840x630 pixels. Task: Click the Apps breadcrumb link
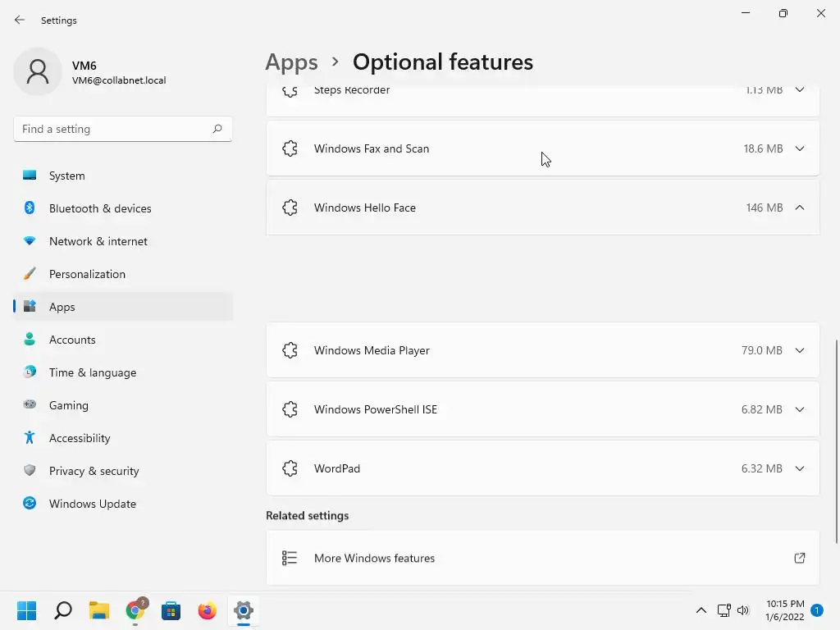point(291,62)
